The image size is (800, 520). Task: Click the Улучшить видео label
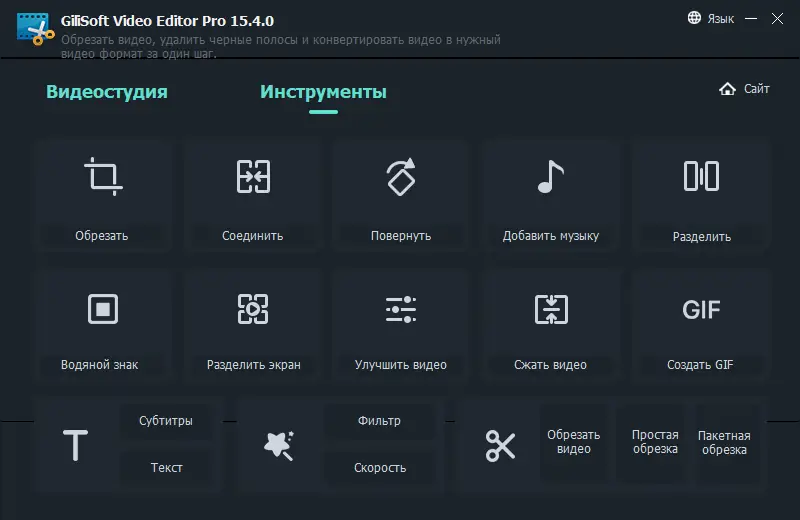click(x=401, y=365)
